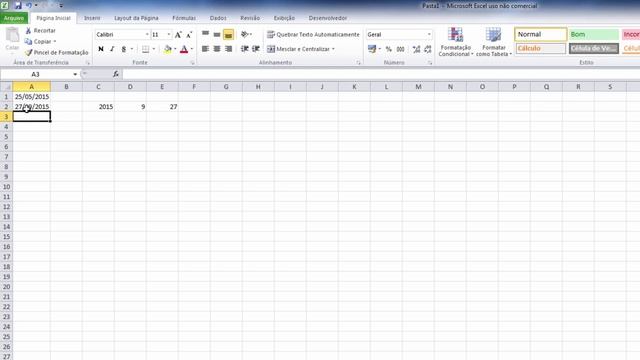Open Formatar como Tabela menu
Screen dimensions: 640x360
[x=494, y=42]
